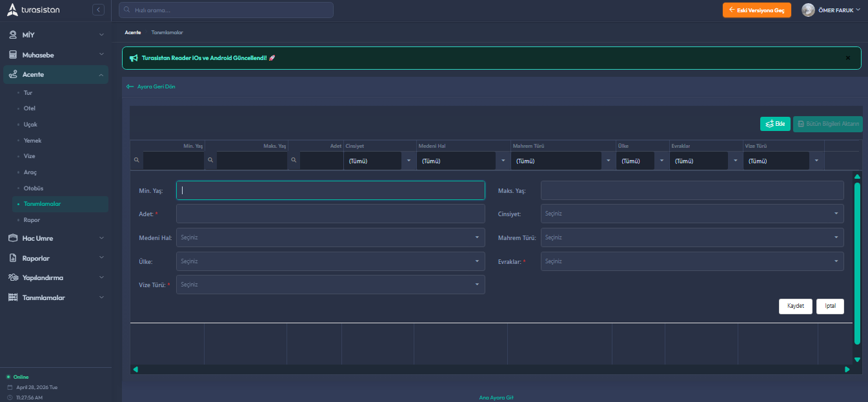Open the Cinsiyet filter dropdown in header
This screenshot has height=402, width=868.
(408, 161)
